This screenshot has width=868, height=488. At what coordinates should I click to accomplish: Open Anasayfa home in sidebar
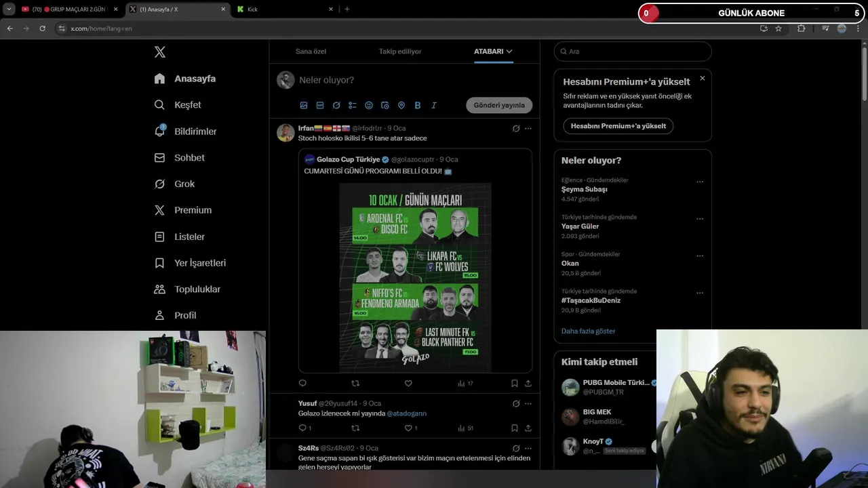pos(185,79)
